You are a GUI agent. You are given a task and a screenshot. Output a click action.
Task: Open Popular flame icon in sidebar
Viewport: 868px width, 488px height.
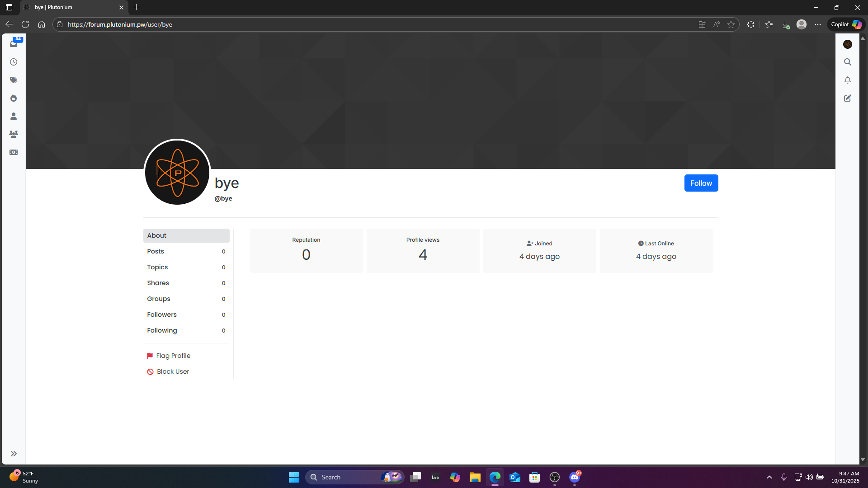(x=14, y=98)
